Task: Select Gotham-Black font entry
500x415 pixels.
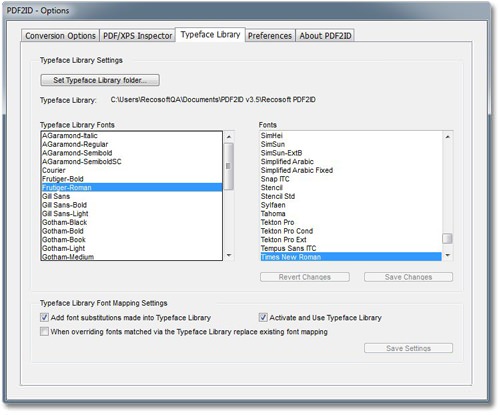Action: pos(132,222)
